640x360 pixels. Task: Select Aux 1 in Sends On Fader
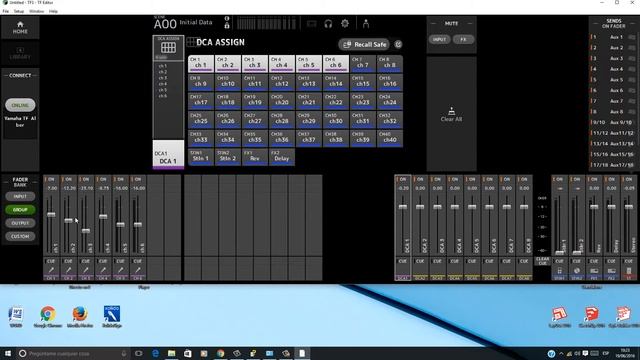pos(613,37)
